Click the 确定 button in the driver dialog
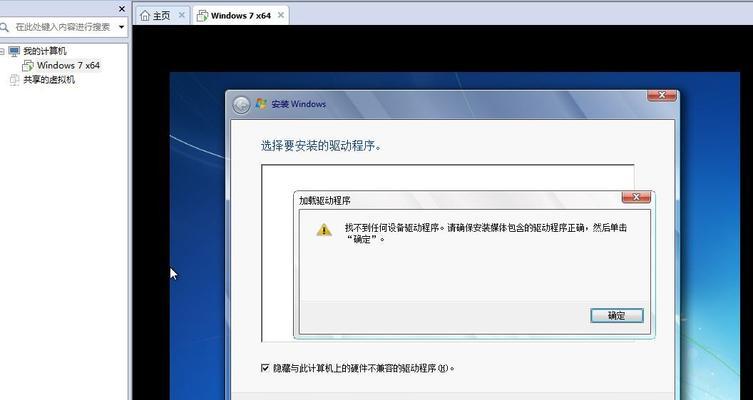753x400 pixels. (617, 315)
